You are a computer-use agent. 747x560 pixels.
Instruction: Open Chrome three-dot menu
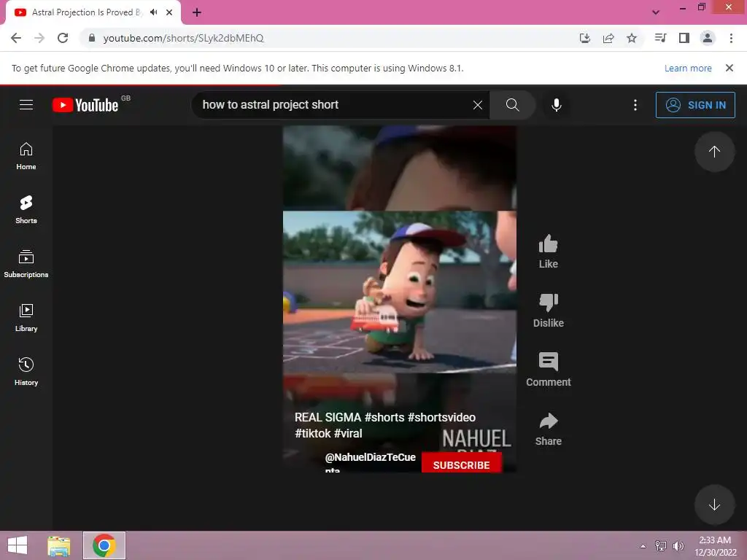(731, 38)
